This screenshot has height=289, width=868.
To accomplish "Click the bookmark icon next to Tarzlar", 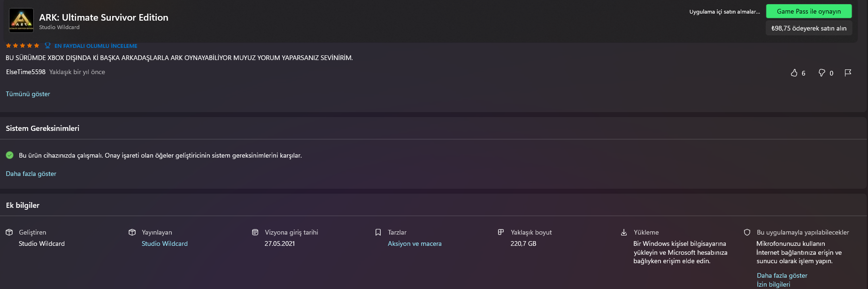I will point(378,232).
